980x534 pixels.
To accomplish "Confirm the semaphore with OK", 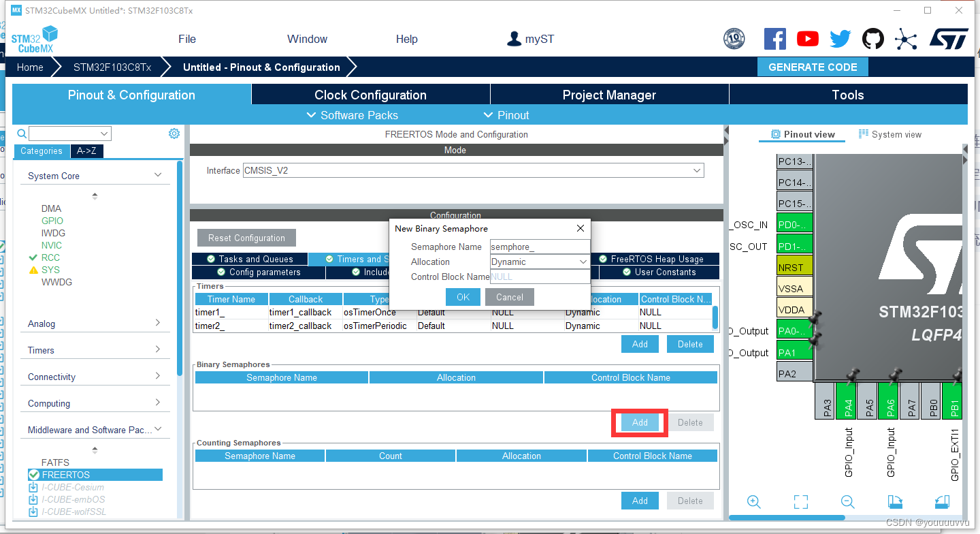I will coord(463,297).
